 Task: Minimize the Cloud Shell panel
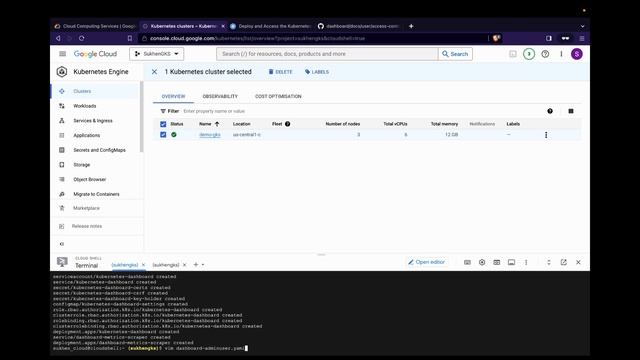pyautogui.click(x=549, y=262)
